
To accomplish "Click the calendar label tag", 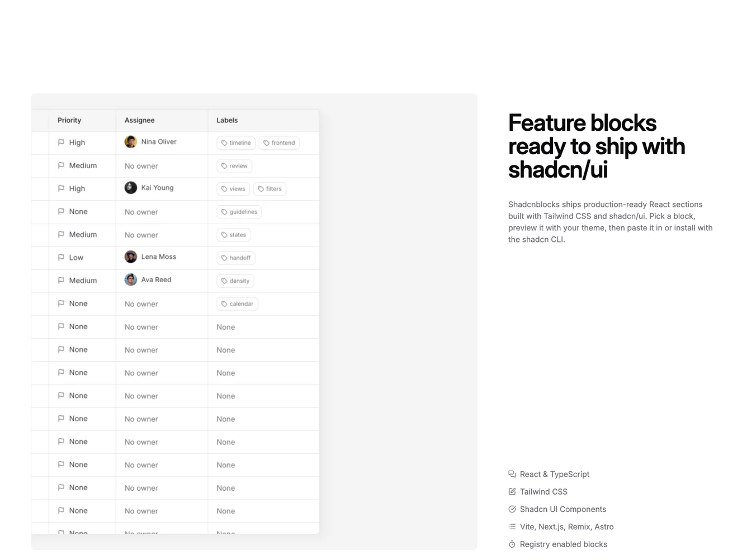I will point(237,304).
